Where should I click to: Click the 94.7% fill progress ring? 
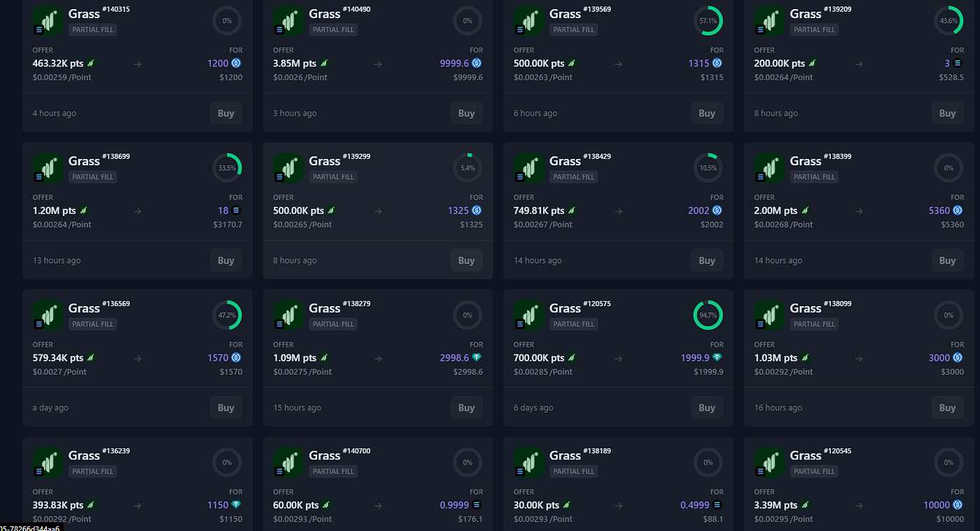click(708, 315)
